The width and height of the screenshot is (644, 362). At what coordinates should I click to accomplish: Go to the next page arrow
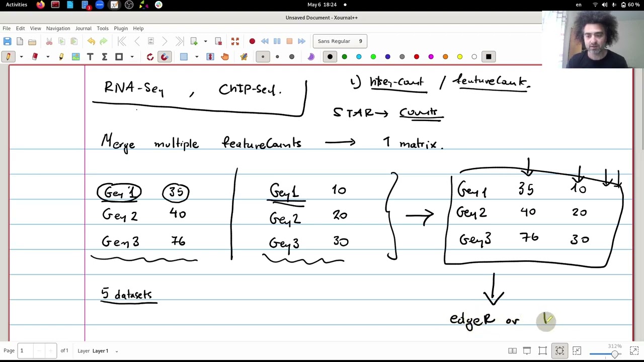click(x=165, y=41)
